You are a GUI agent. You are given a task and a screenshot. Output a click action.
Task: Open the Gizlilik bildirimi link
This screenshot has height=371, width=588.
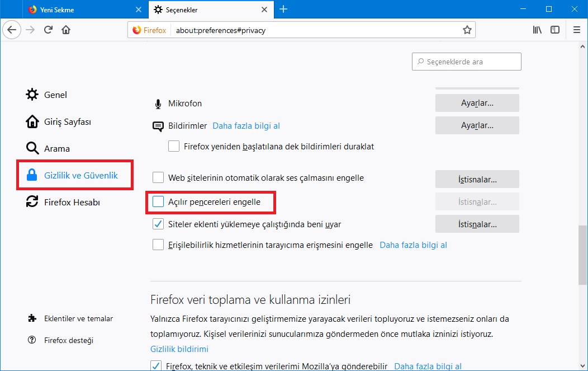pyautogui.click(x=179, y=349)
